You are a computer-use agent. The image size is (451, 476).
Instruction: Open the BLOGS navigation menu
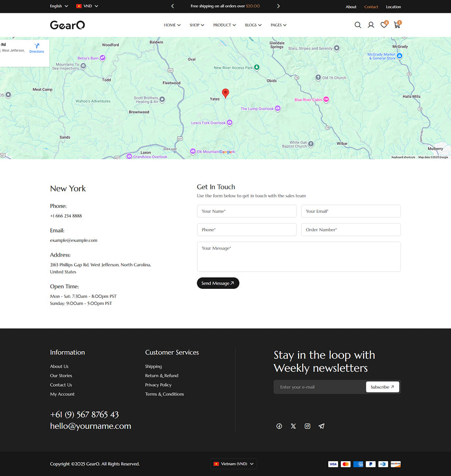[253, 25]
